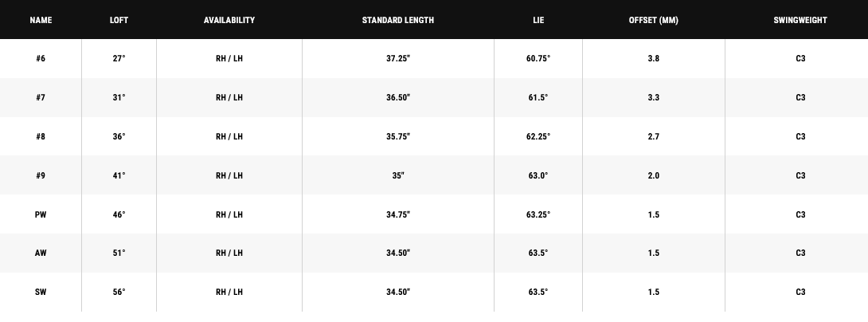Select the PW club name cell
This screenshot has width=868, height=322.
(41, 214)
